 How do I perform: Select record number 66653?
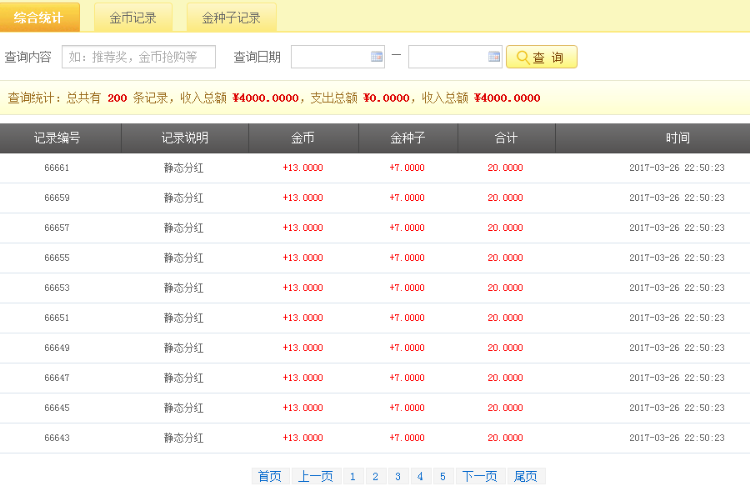click(57, 288)
